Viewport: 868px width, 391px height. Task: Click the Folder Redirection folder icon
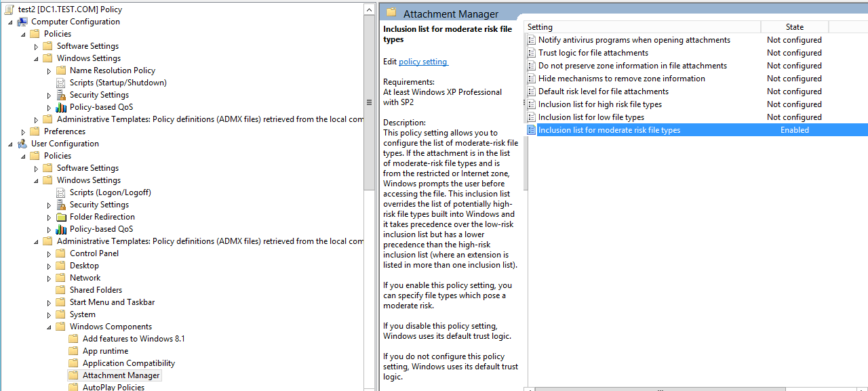coord(60,217)
